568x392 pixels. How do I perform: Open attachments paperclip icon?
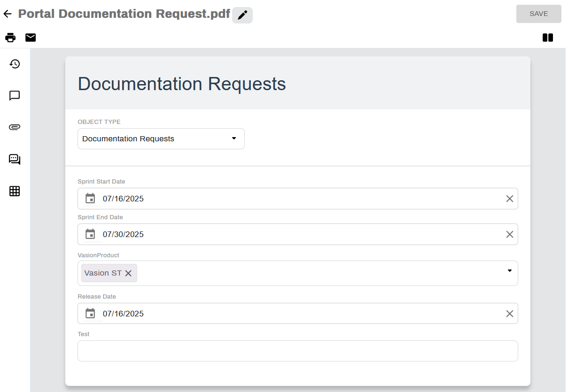(x=15, y=127)
